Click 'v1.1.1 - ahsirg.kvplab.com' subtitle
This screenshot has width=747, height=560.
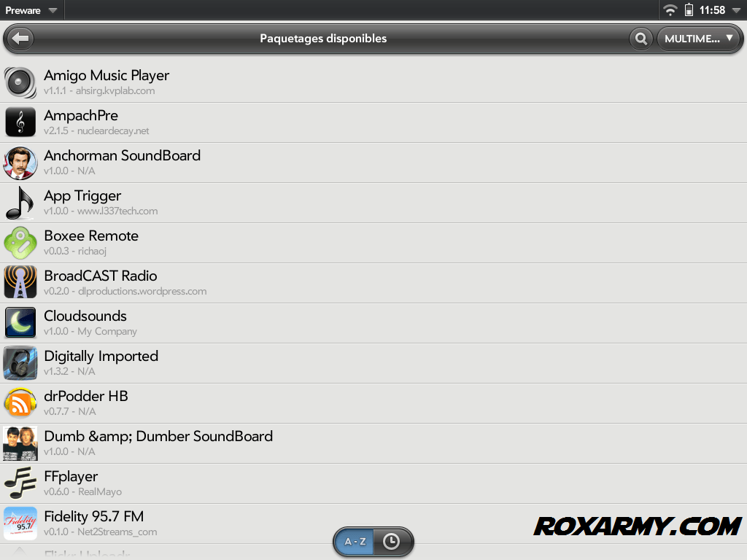pos(99,91)
